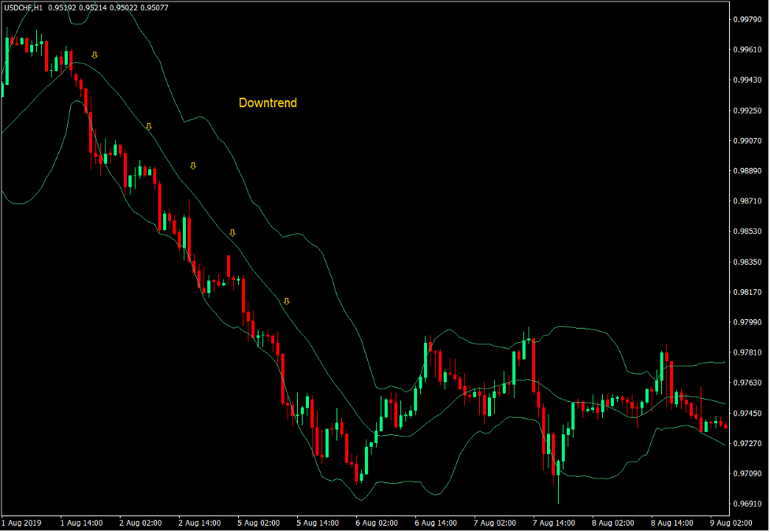Click the 9 Aug 02:00 time label
Image resolution: width=770 pixels, height=532 pixels.
[731, 523]
